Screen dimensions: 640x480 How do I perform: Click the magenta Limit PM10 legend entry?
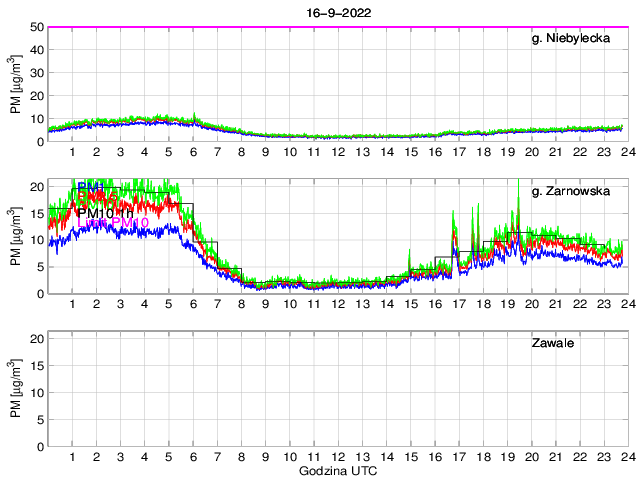(113, 223)
